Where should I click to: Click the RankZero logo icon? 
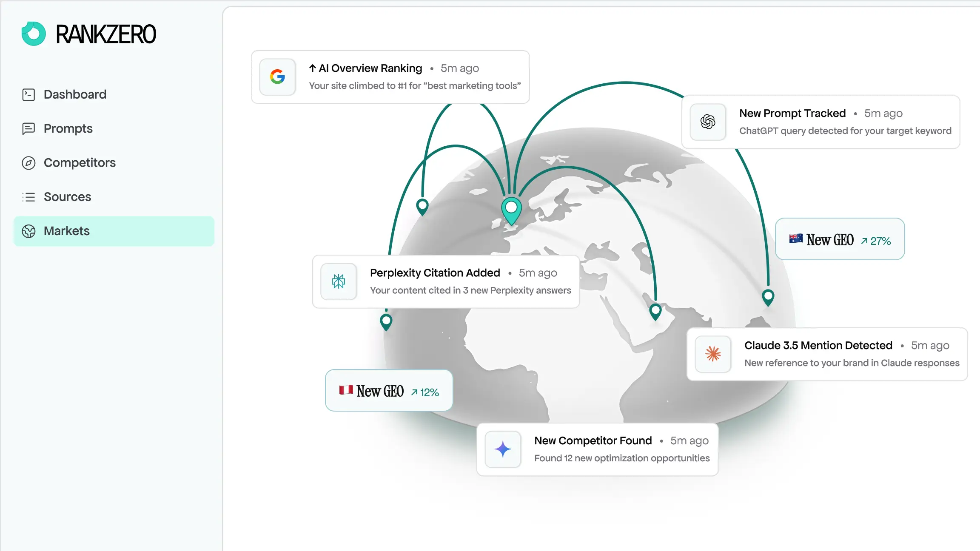(34, 34)
